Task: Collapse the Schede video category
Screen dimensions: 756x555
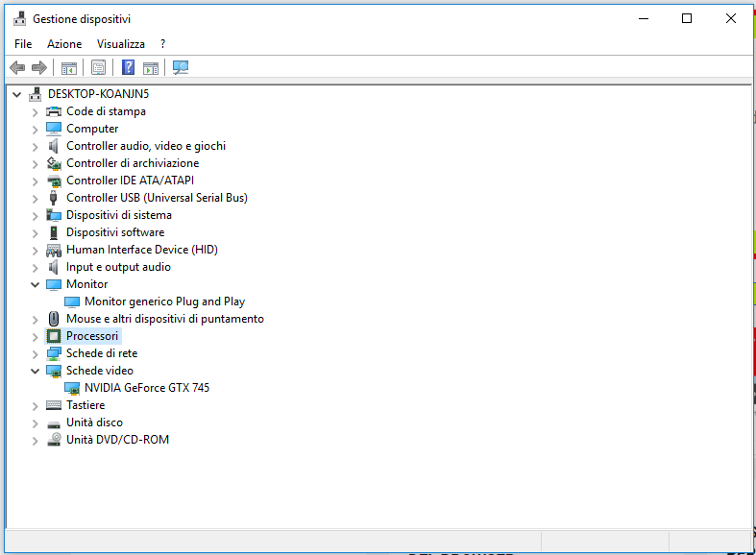Action: (36, 371)
